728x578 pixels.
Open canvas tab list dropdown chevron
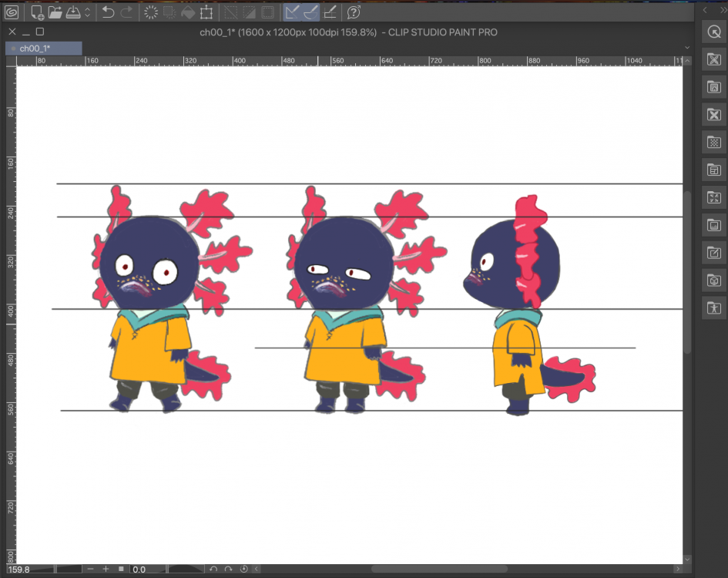pos(687,48)
